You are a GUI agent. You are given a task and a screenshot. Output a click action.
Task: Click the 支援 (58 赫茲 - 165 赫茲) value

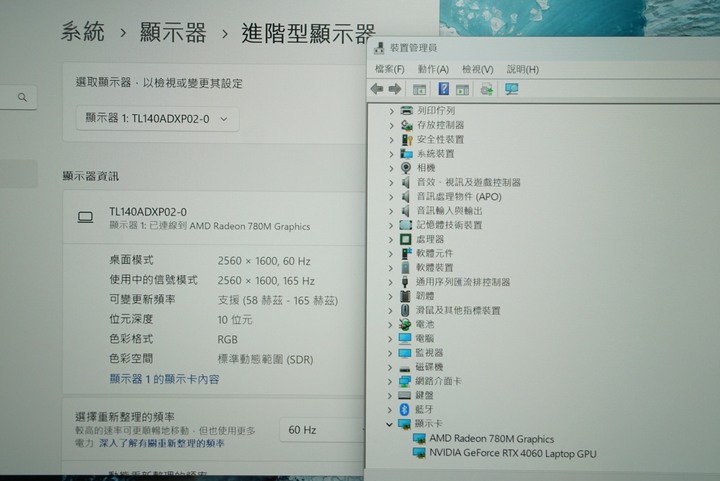[278, 301]
